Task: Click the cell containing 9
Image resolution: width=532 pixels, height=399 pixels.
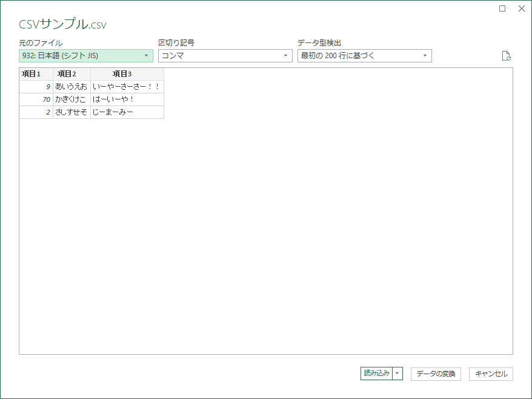Action: pos(36,87)
